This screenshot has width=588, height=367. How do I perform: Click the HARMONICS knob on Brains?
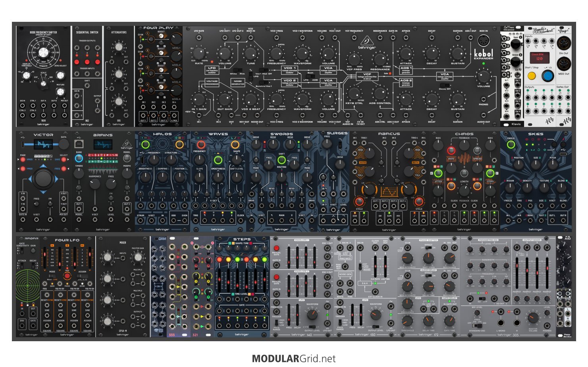pos(95,184)
